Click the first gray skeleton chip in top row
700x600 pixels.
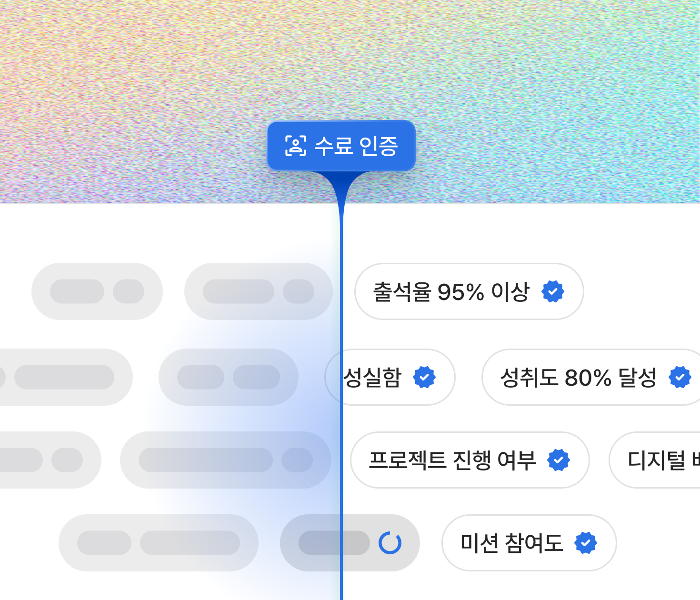point(97,291)
